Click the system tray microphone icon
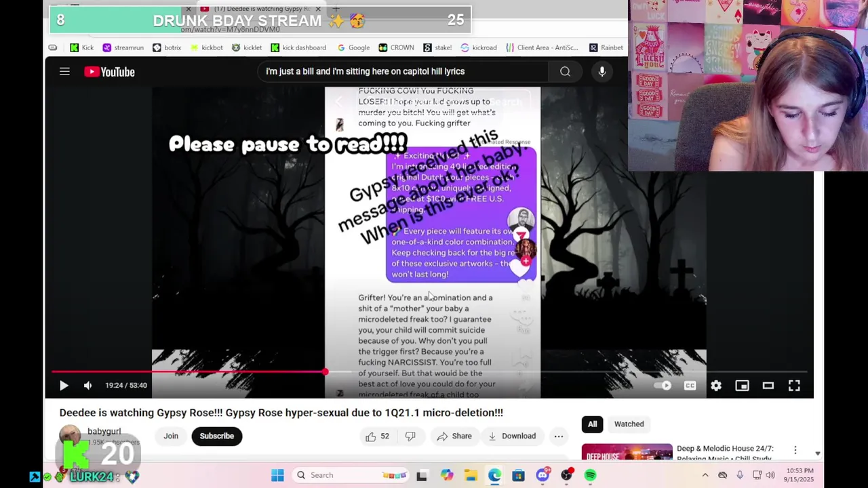868x488 pixels. pos(740,475)
